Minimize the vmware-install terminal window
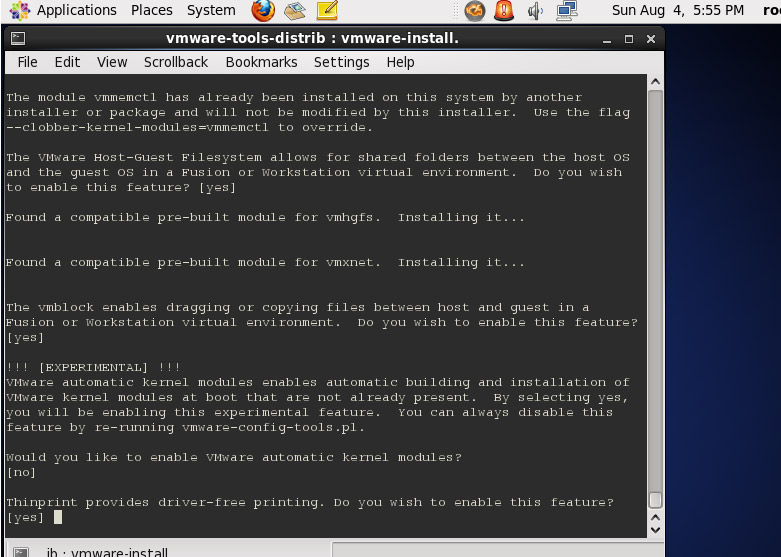This screenshot has height=557, width=781. tap(607, 39)
